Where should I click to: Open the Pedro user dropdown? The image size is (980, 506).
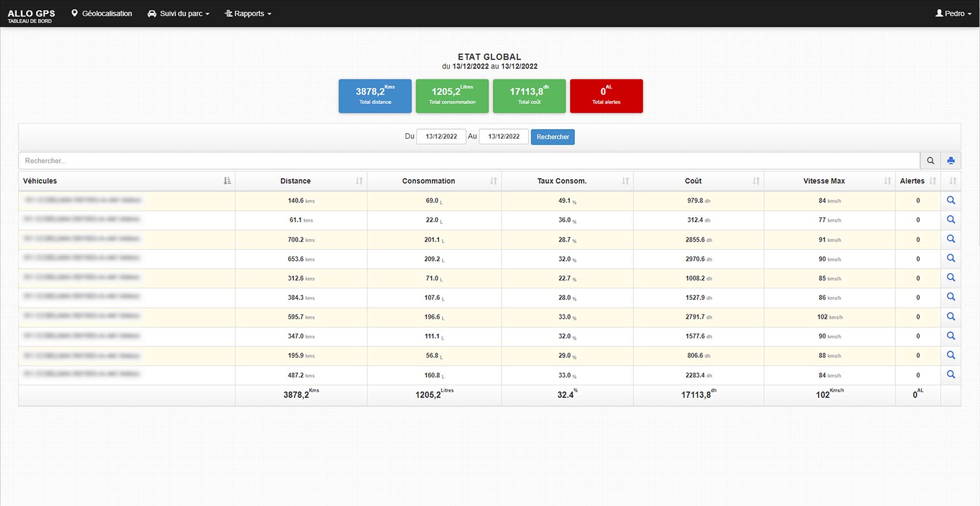(953, 13)
